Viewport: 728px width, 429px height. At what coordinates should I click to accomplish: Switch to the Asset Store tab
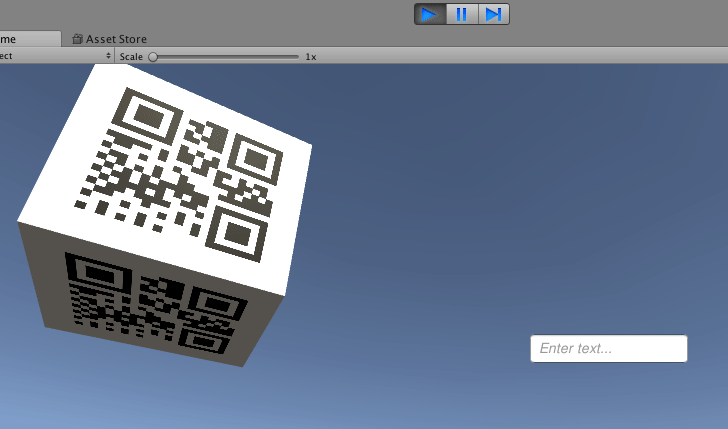(110, 39)
